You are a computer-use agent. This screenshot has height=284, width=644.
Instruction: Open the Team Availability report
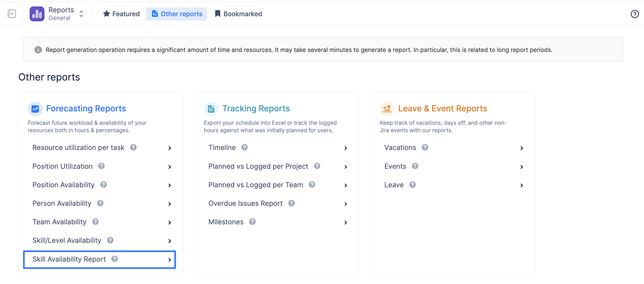click(x=59, y=222)
